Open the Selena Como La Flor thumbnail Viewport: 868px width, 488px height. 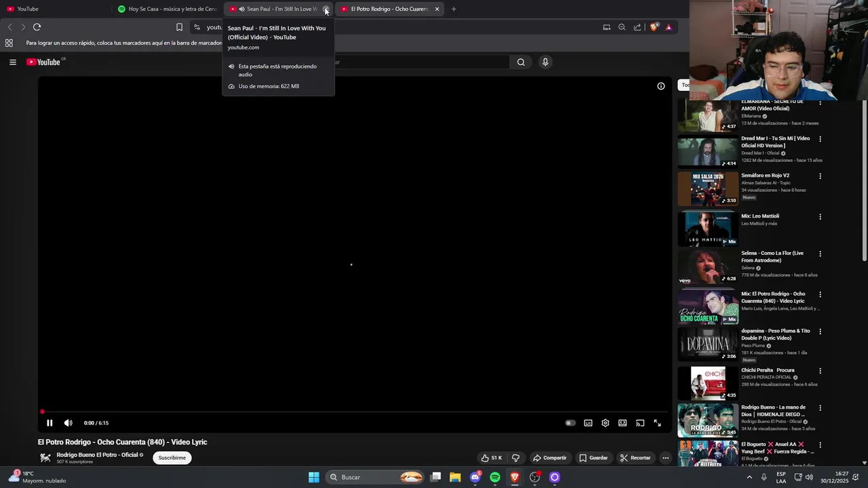pos(708,268)
